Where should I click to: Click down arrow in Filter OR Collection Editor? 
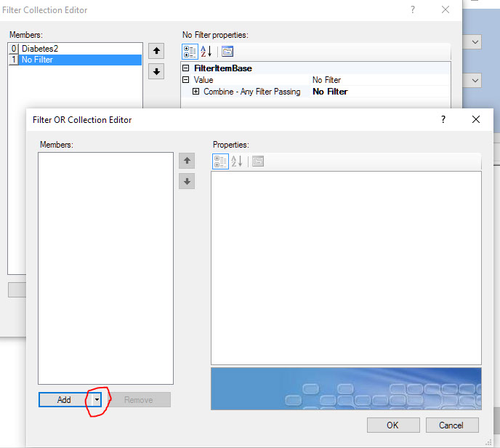pyautogui.click(x=187, y=181)
